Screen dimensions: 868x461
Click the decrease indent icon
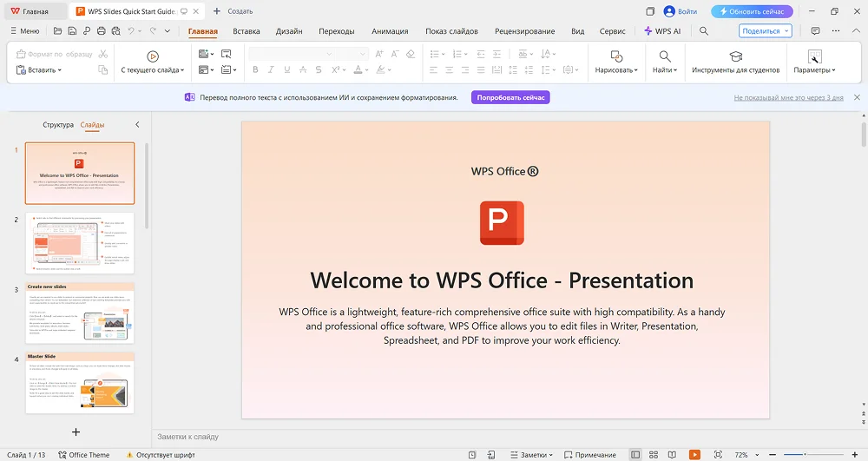tap(481, 54)
